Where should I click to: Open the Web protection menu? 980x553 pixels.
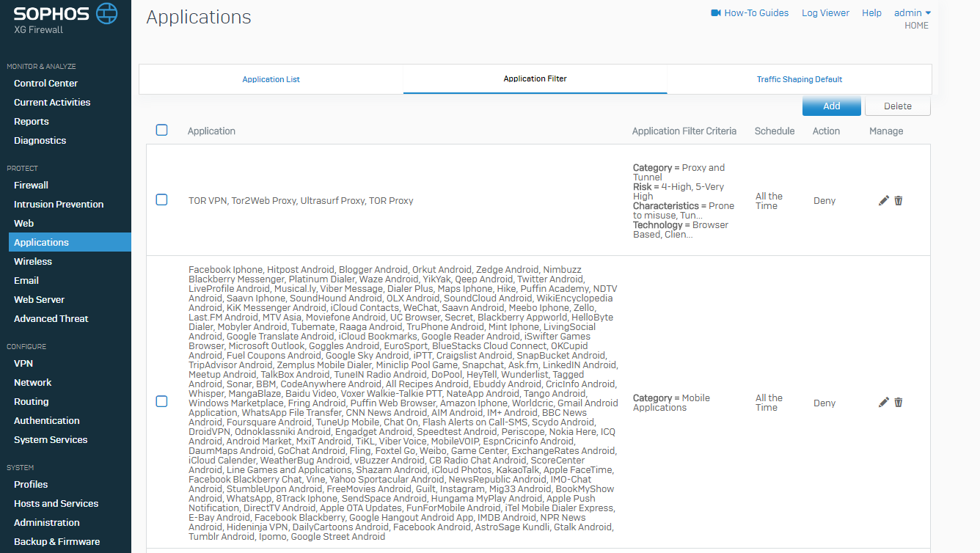[23, 224]
